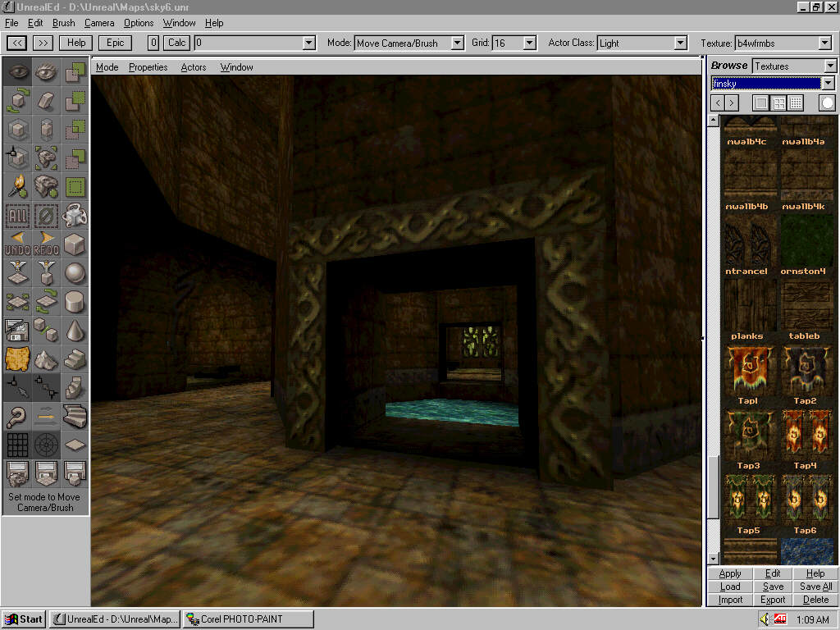Select the sphere brush builder icon

tap(75, 273)
